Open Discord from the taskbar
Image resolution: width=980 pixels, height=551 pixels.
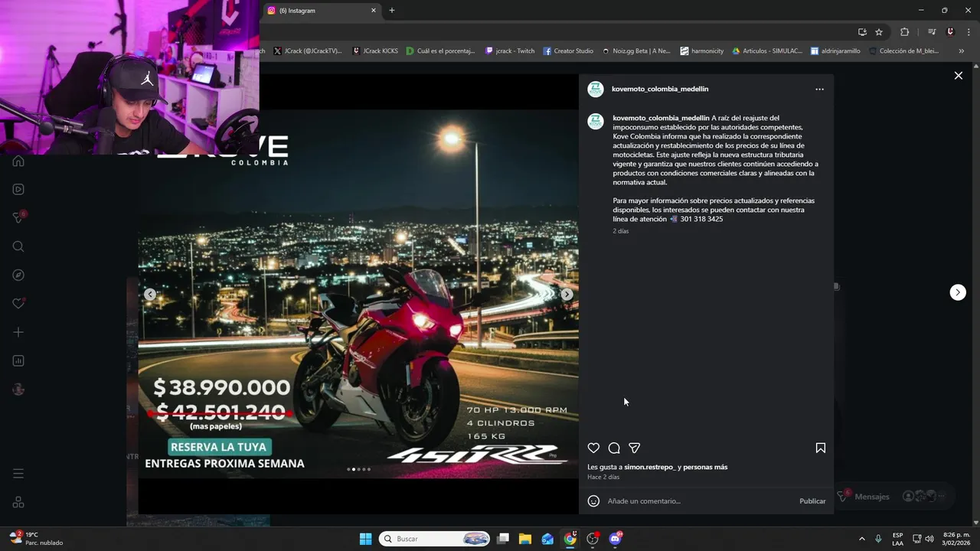tap(615, 539)
